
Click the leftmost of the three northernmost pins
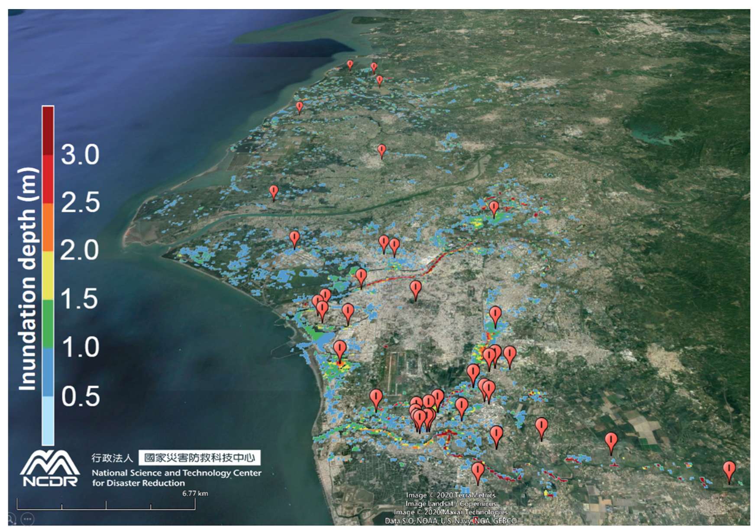pos(350,65)
